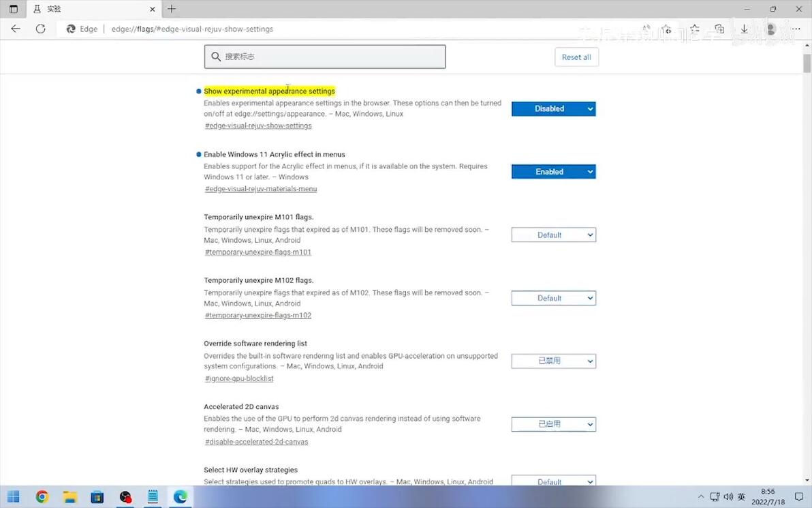
Task: Click Microsoft Edge icon on taskbar
Action: pos(181,496)
